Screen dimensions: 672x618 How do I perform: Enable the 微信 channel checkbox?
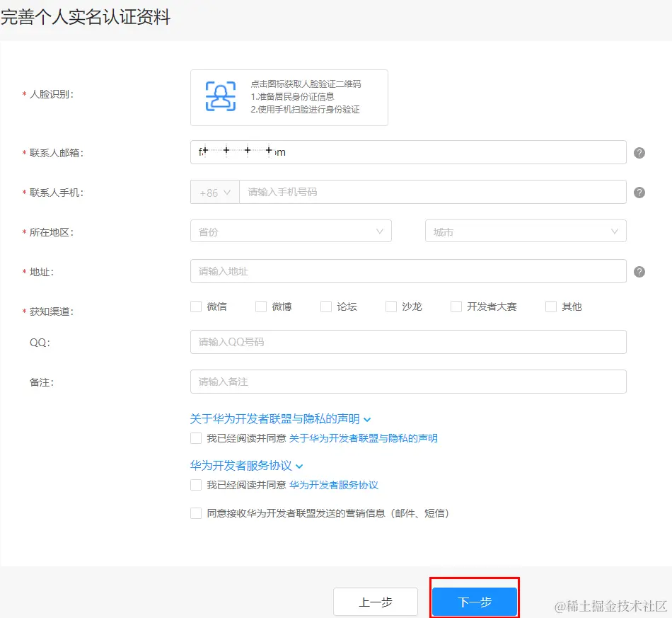tap(196, 306)
